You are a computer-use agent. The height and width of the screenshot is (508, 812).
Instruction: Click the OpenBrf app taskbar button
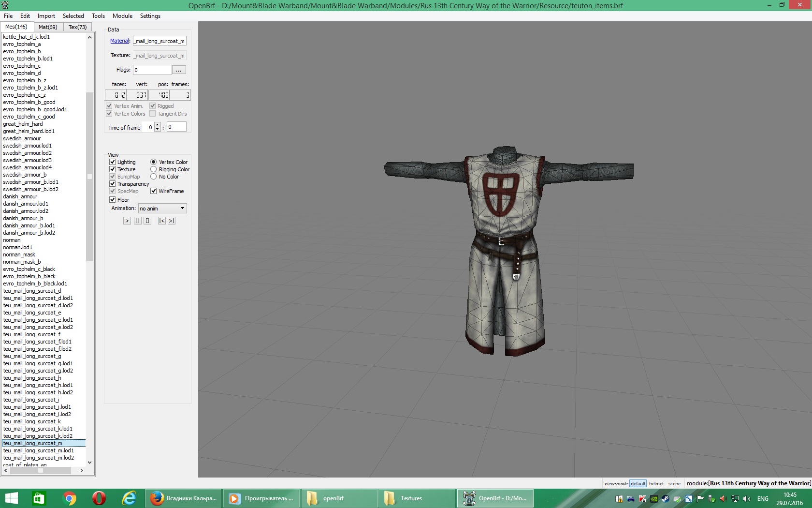495,498
